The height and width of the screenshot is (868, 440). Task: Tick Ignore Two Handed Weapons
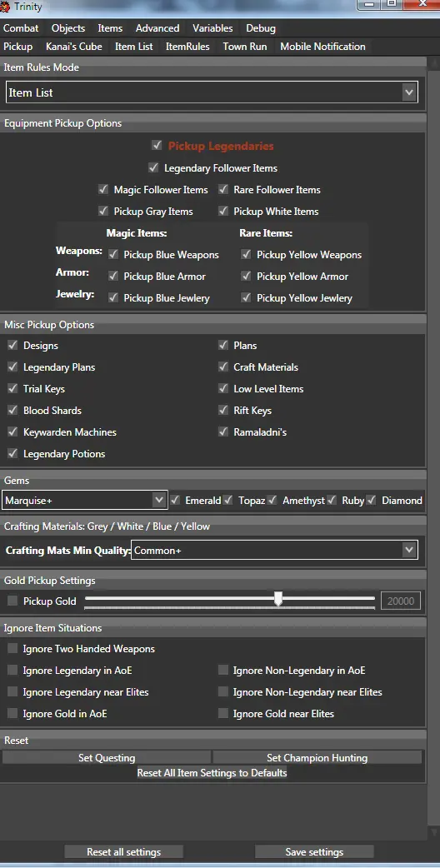pos(12,648)
